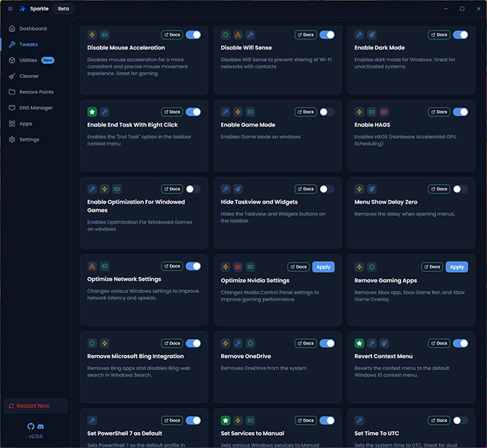Disable the Enable Dark Mode toggle
The height and width of the screenshot is (448, 487).
point(460,35)
